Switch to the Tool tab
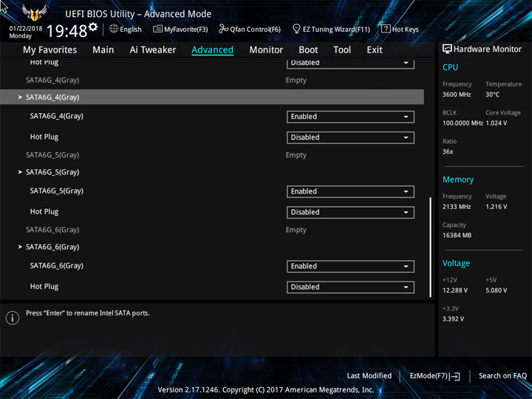The width and height of the screenshot is (532, 399). [x=342, y=50]
